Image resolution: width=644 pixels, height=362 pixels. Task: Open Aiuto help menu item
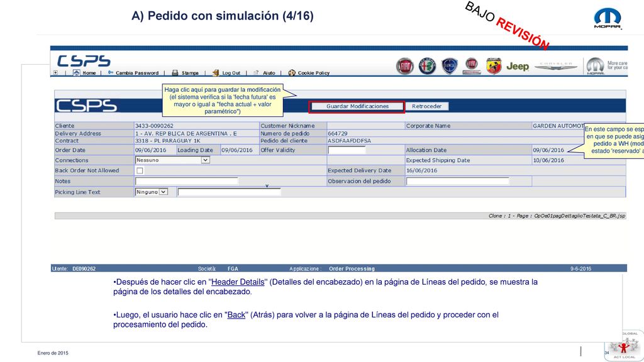click(x=269, y=73)
